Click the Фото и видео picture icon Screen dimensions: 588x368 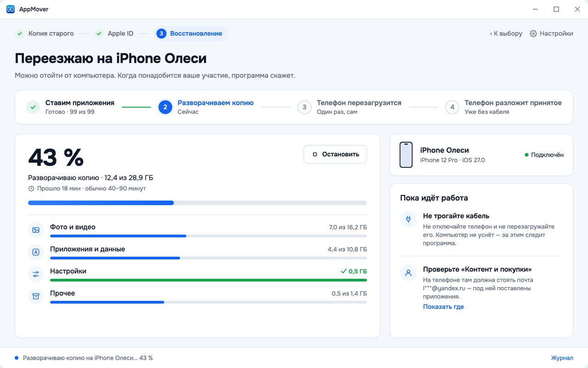(36, 230)
